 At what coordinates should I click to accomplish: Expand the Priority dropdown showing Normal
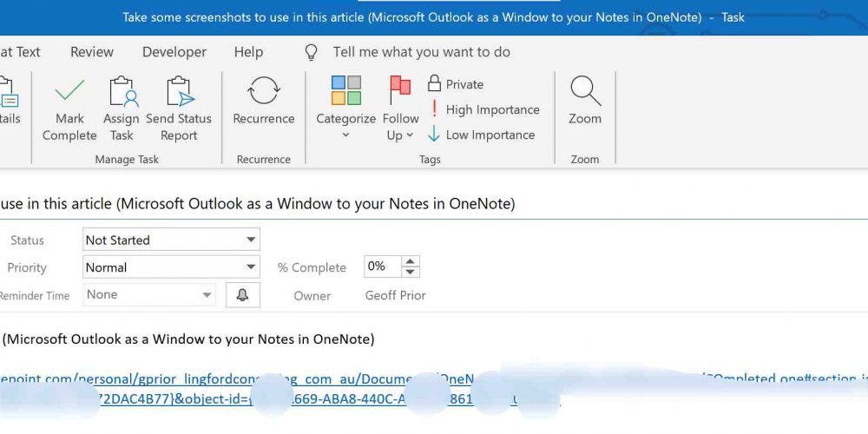click(251, 267)
